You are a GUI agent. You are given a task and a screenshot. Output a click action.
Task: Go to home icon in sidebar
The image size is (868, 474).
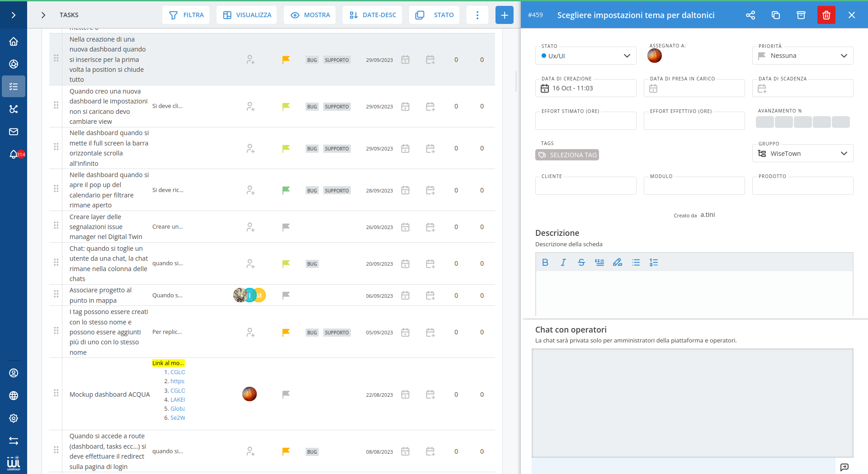[x=14, y=42]
